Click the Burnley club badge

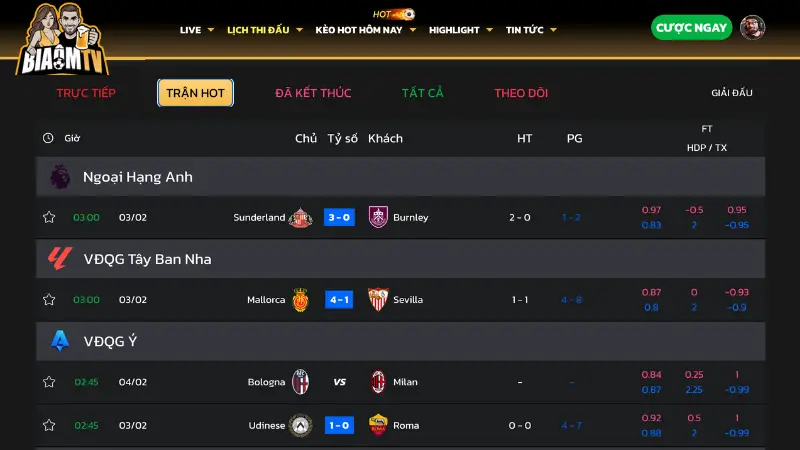(378, 217)
